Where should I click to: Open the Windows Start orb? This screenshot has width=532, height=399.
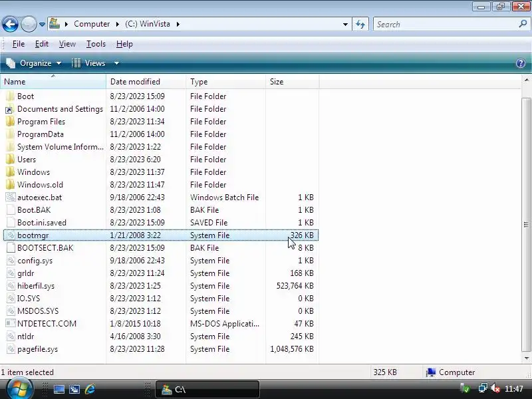(19, 389)
